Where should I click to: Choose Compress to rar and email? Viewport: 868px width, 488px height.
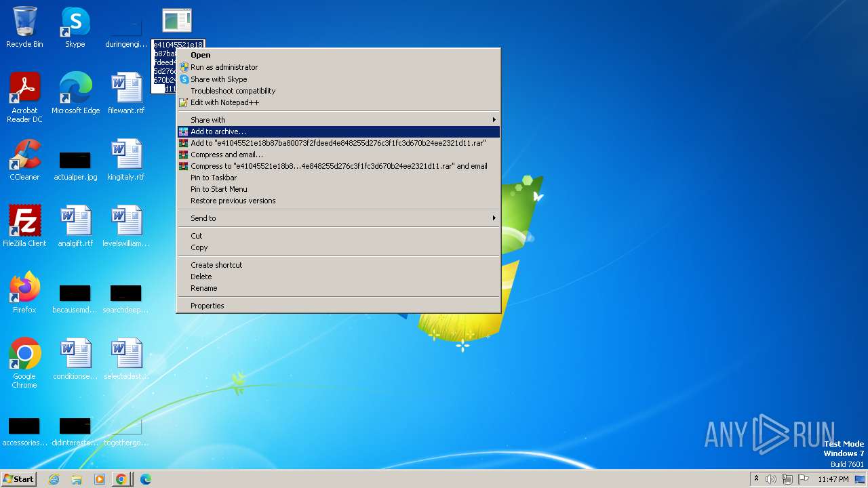pos(338,166)
